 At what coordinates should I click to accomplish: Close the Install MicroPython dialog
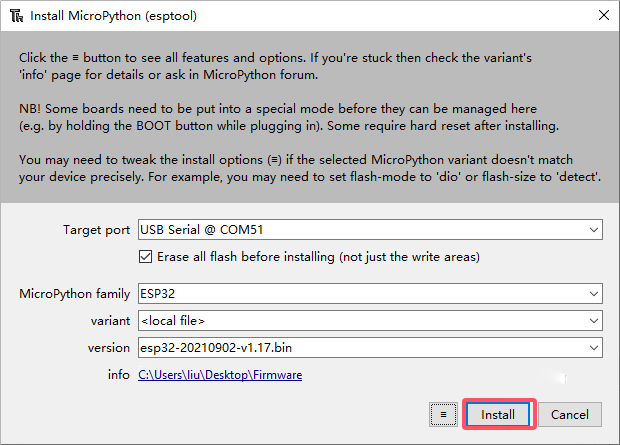pos(603,15)
